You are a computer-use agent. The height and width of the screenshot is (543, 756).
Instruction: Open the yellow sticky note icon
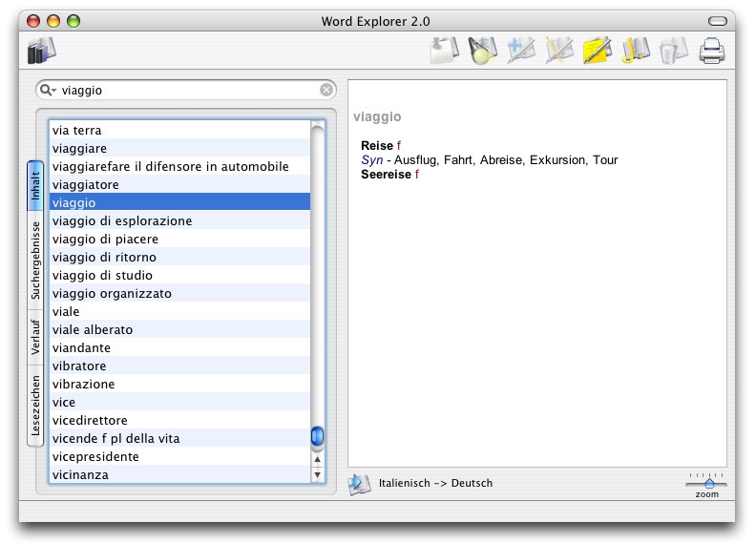(x=598, y=51)
